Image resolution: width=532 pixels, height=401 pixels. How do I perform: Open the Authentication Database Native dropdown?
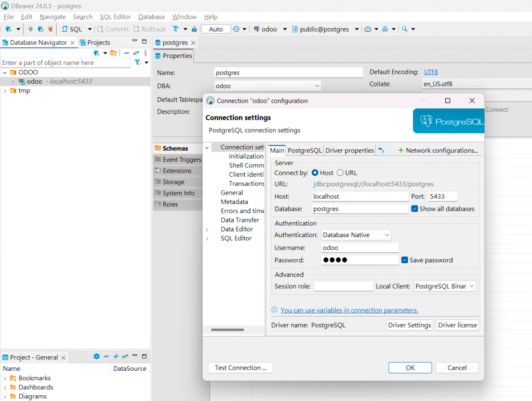(356, 235)
